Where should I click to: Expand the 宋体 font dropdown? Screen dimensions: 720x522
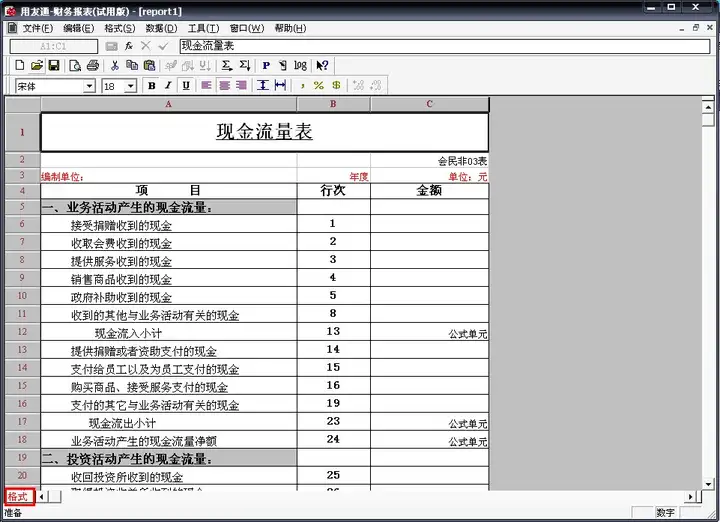[89, 86]
